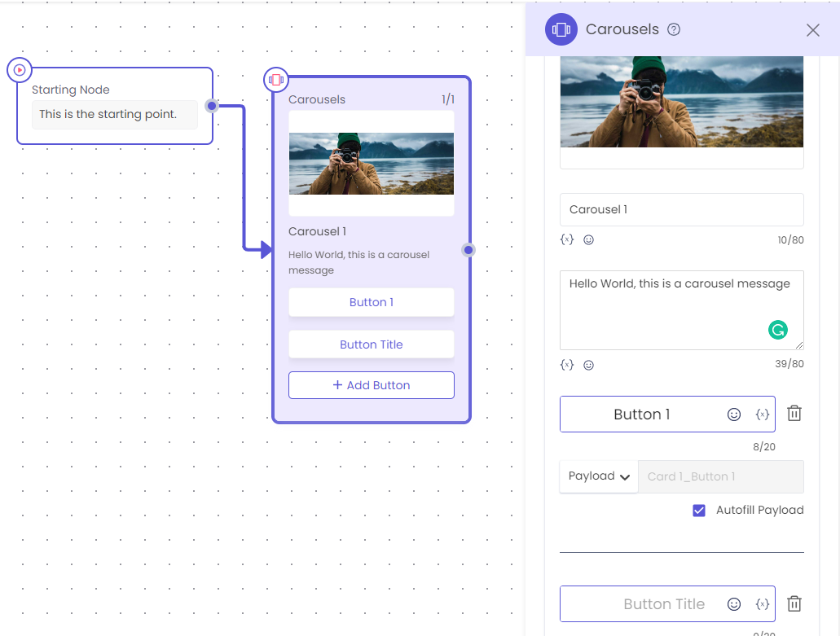The image size is (840, 636).
Task: Click Button 1 on the carousel node
Action: point(372,302)
